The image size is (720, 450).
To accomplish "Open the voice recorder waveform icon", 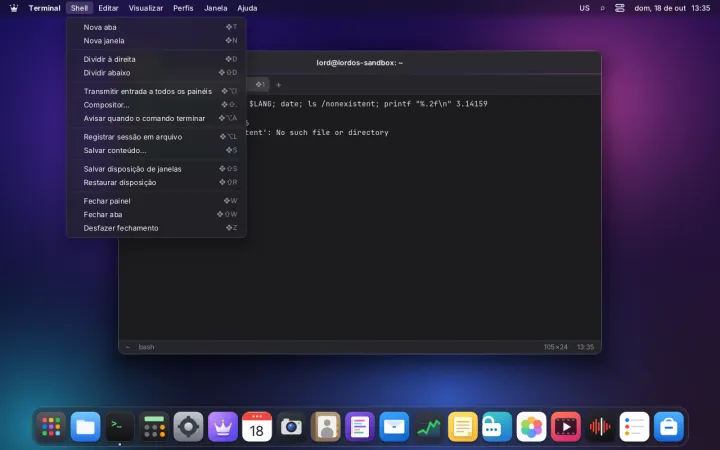I will click(600, 427).
